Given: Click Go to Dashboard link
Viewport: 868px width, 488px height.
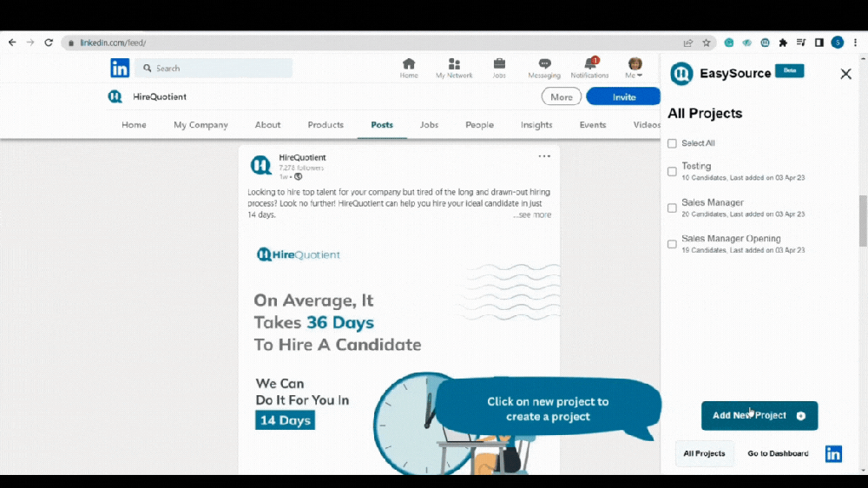Looking at the screenshot, I should [778, 453].
